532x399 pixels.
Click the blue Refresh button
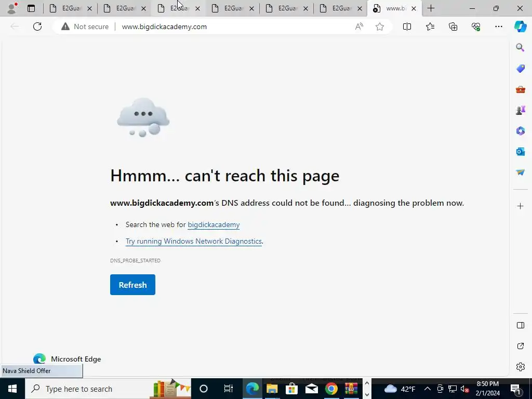[132, 285]
